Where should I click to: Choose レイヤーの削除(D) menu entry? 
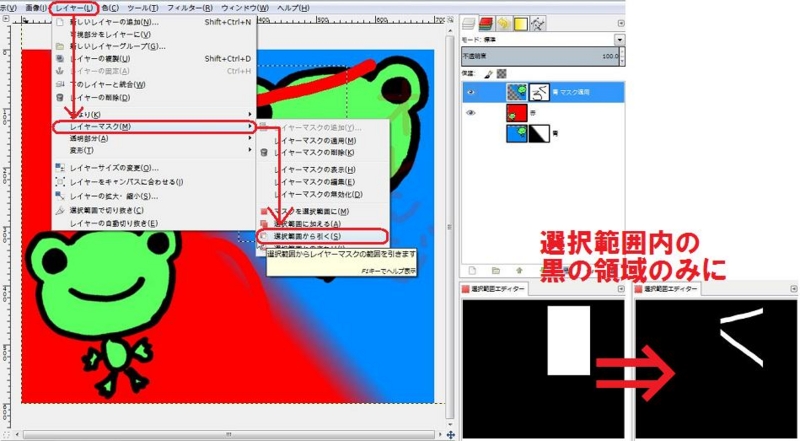click(154, 97)
